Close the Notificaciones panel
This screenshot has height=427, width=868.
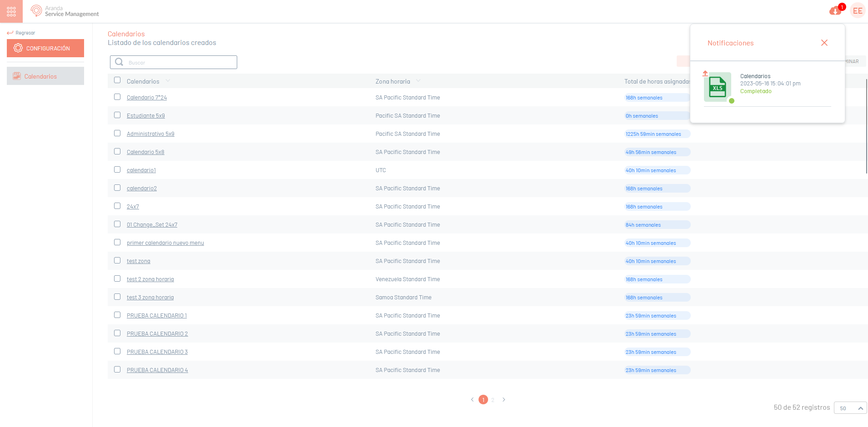coord(824,43)
